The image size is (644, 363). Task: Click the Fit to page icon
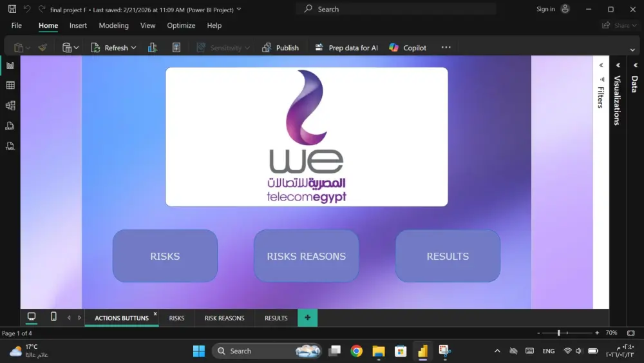[631, 333]
